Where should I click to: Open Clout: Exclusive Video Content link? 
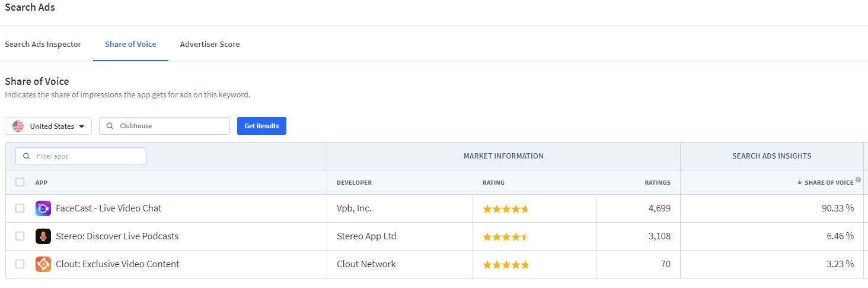point(117,264)
